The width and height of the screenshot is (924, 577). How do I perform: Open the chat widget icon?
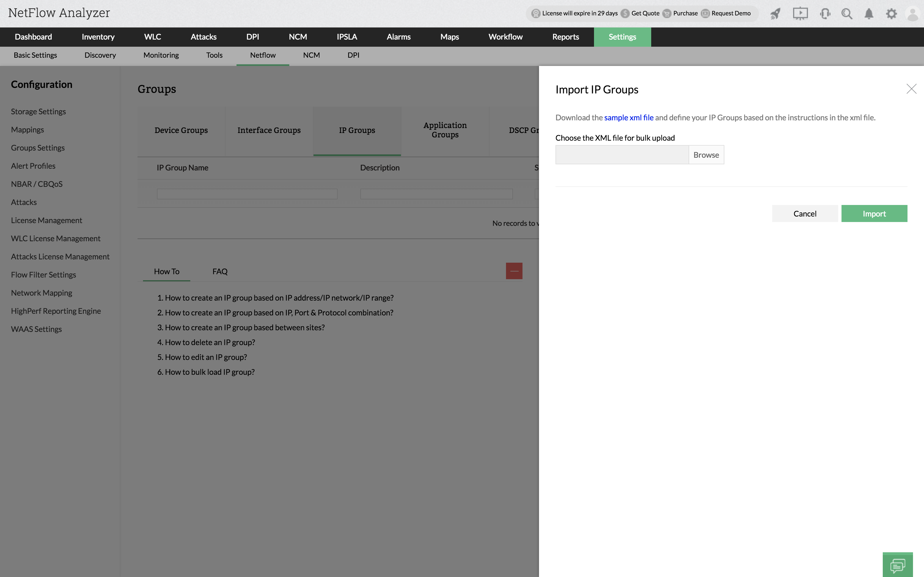coord(897,565)
